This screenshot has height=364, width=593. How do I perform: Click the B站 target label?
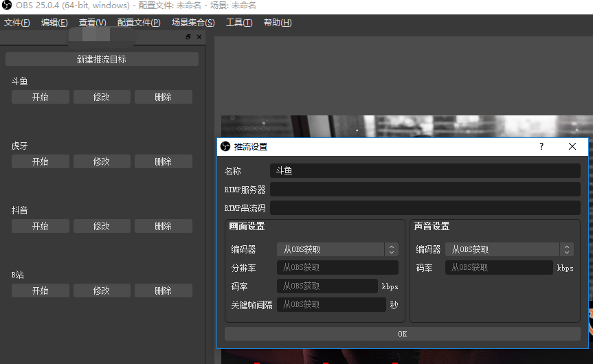18,275
